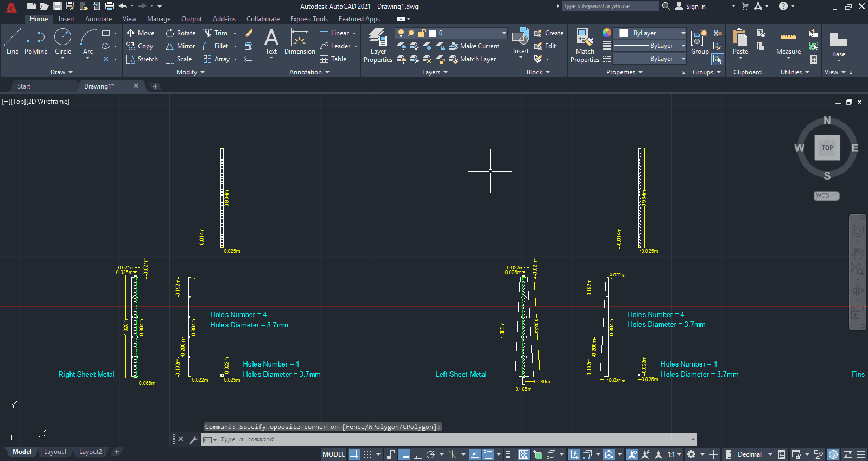Activate the Copy command
The height and width of the screenshot is (461, 868).
tap(140, 46)
